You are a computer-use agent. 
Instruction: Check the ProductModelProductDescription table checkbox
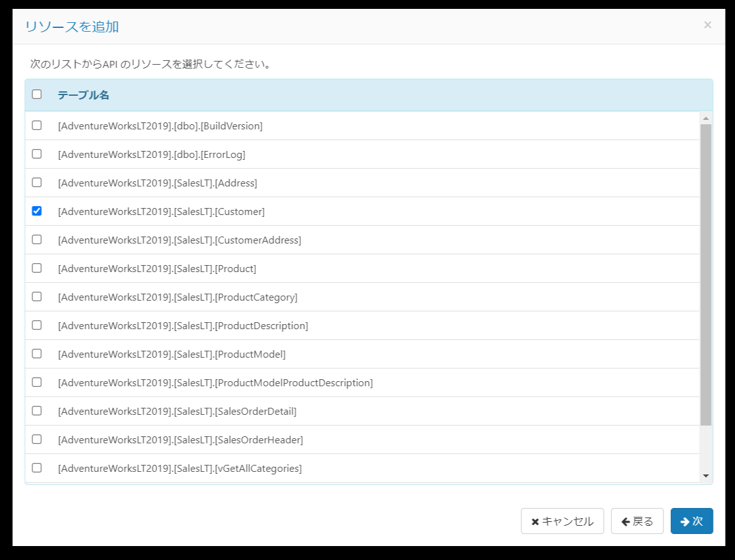(x=37, y=382)
